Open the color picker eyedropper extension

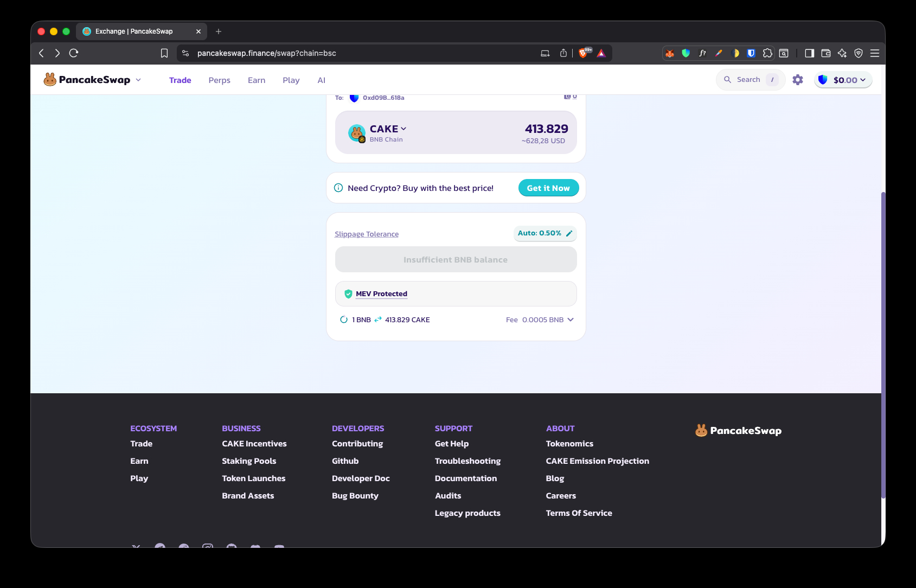pos(719,53)
